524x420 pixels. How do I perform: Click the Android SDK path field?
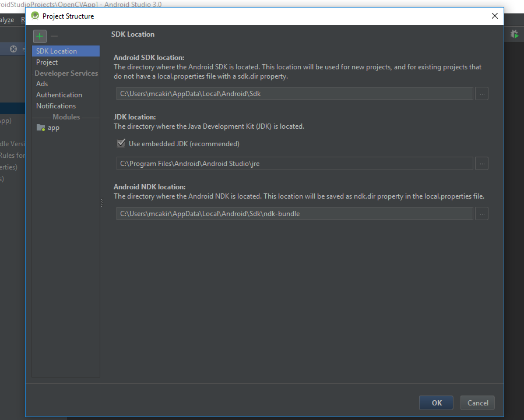tap(295, 94)
